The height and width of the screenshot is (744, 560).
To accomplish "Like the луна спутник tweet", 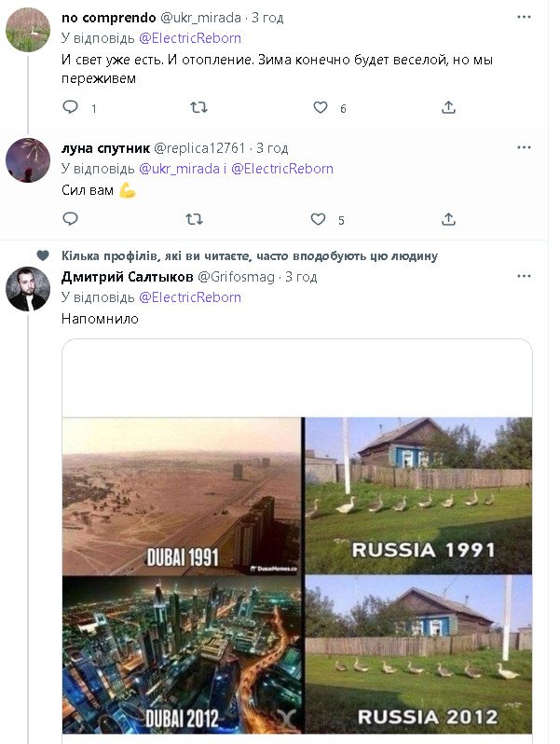I will [318, 219].
